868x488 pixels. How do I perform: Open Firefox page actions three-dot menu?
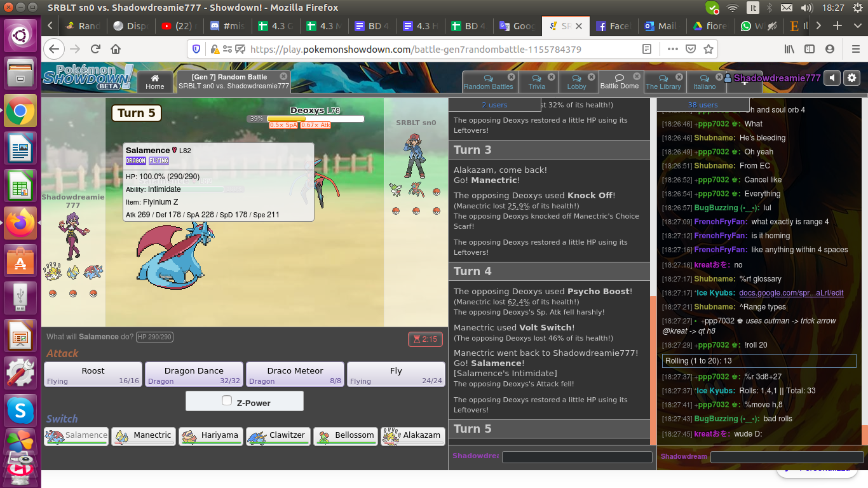pos(672,49)
